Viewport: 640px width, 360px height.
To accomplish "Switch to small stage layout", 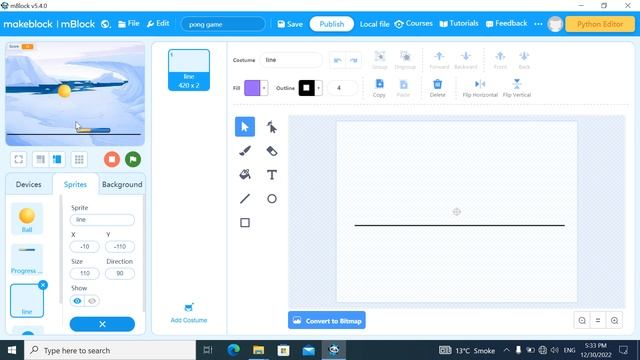I will (x=40, y=159).
